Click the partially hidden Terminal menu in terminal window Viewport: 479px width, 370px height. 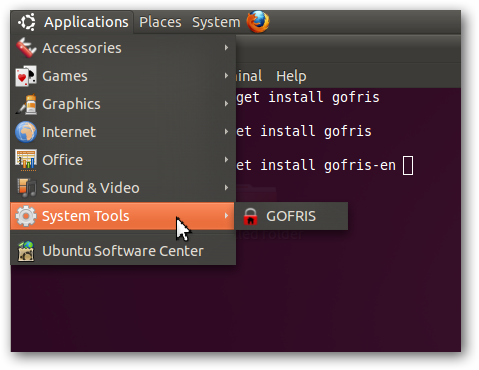249,76
